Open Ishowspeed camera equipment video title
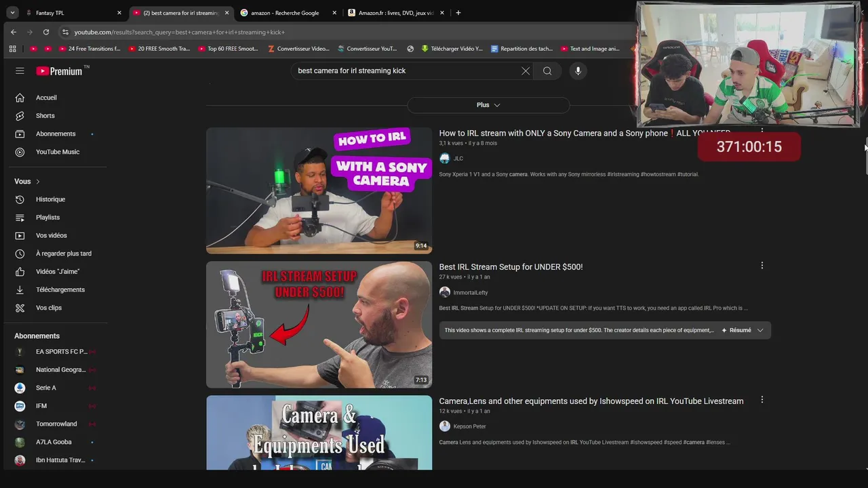Screen dimensions: 868x488 click(591, 401)
